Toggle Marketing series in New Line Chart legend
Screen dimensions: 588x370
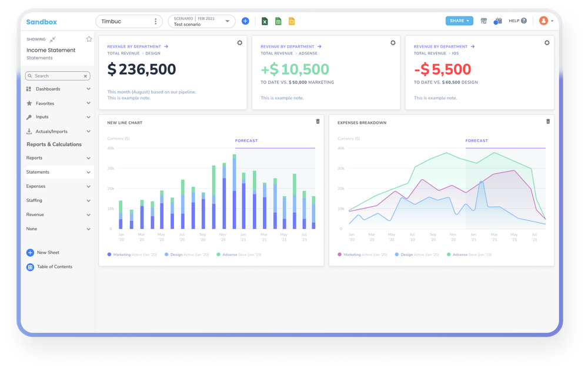point(132,255)
